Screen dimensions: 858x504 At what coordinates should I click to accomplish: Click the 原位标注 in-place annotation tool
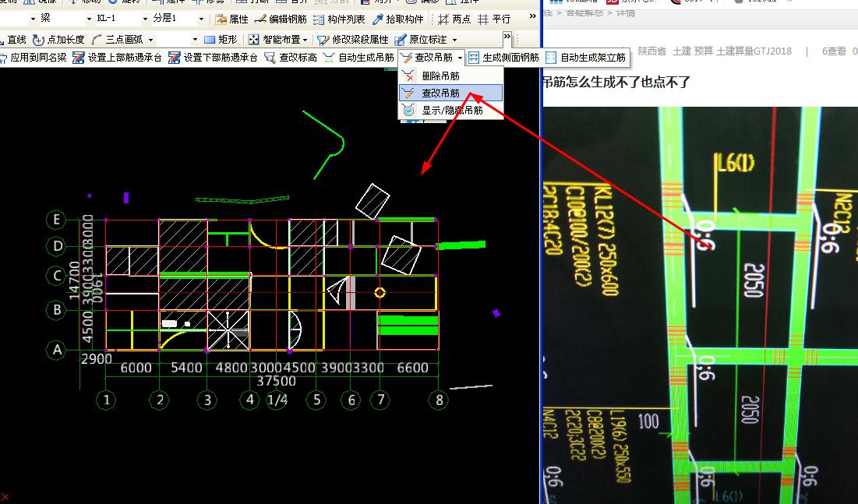[x=421, y=40]
